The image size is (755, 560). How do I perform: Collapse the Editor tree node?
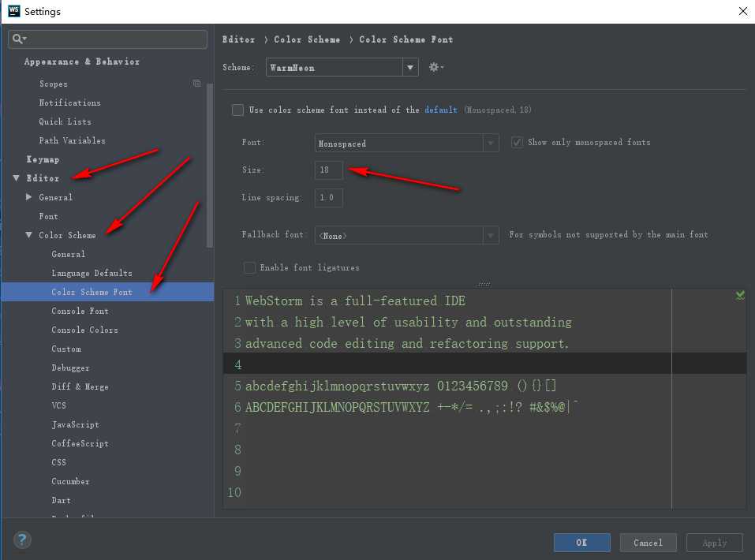click(17, 178)
